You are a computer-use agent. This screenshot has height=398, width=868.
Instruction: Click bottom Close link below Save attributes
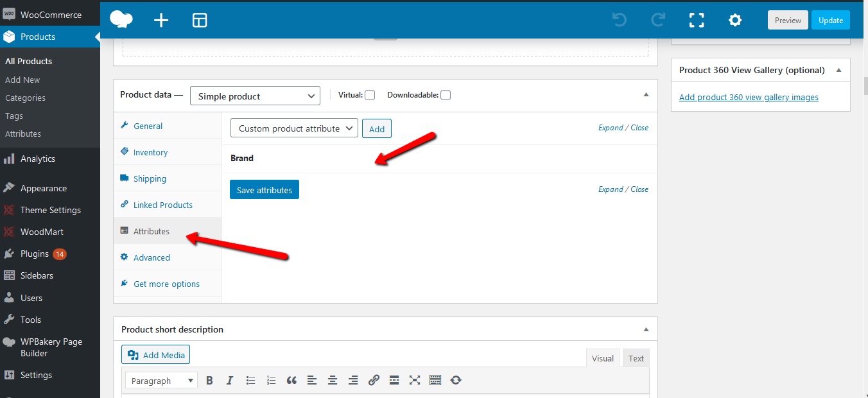[x=639, y=189]
